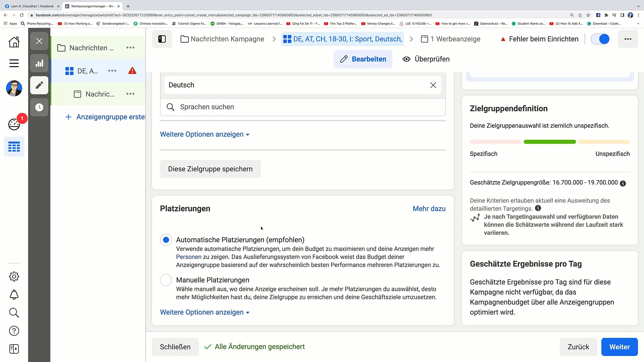Screen dimensions: 644x362
Task: Open the hamburger menu in left rail
Action: (14, 63)
